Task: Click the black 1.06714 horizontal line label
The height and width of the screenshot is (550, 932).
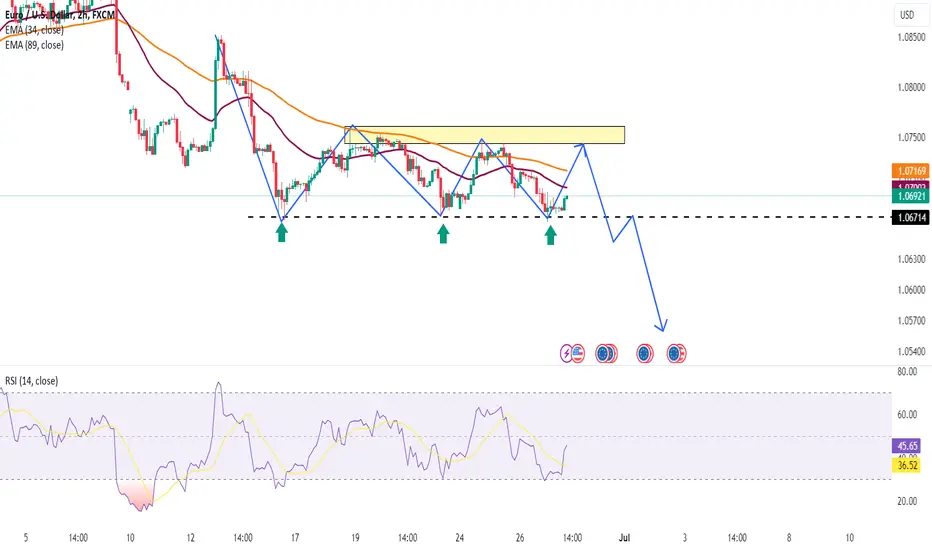Action: (x=911, y=218)
